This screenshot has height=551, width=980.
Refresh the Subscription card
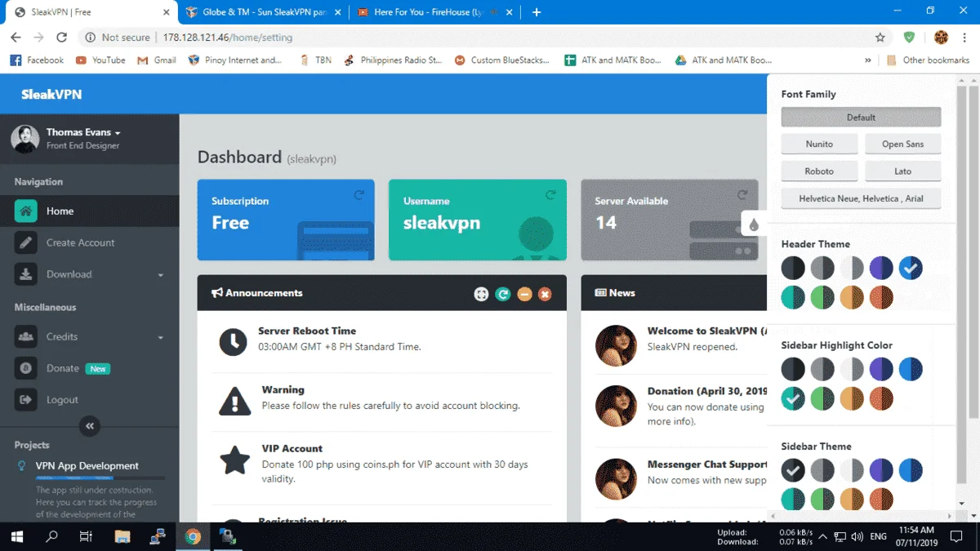click(x=359, y=194)
